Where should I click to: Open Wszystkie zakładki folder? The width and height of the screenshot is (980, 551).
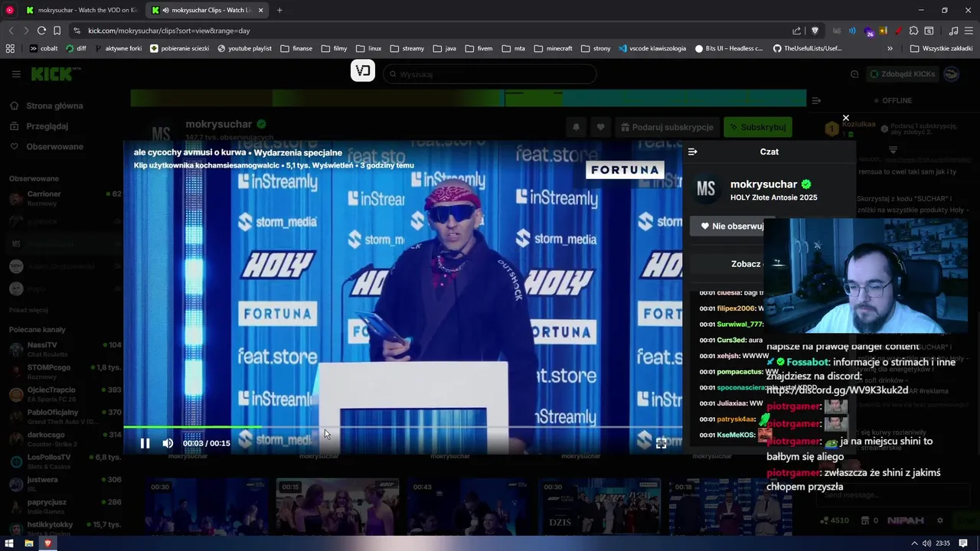(x=941, y=48)
